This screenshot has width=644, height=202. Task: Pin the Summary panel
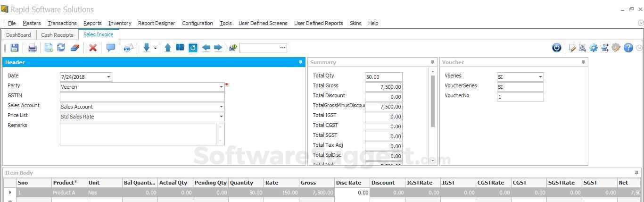tap(432, 62)
